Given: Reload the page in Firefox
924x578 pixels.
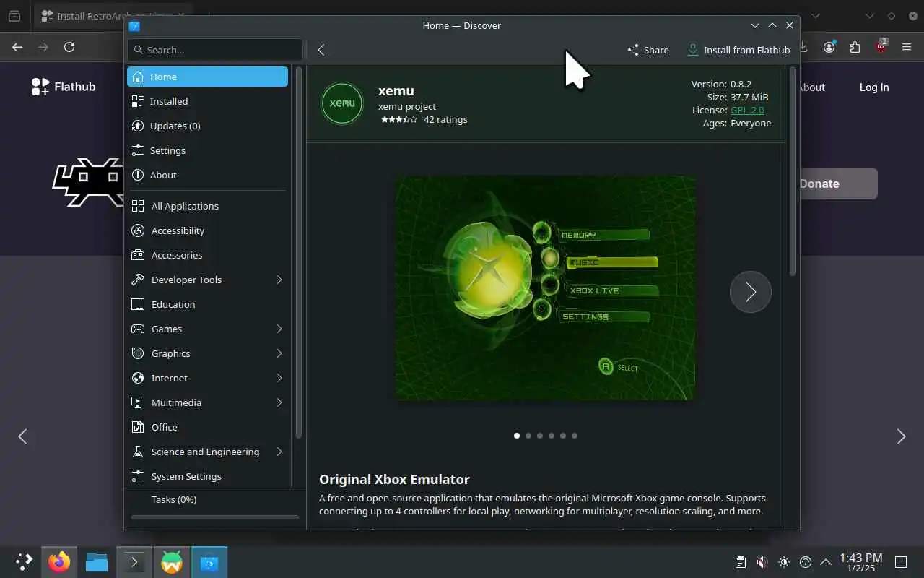Looking at the screenshot, I should (x=69, y=47).
